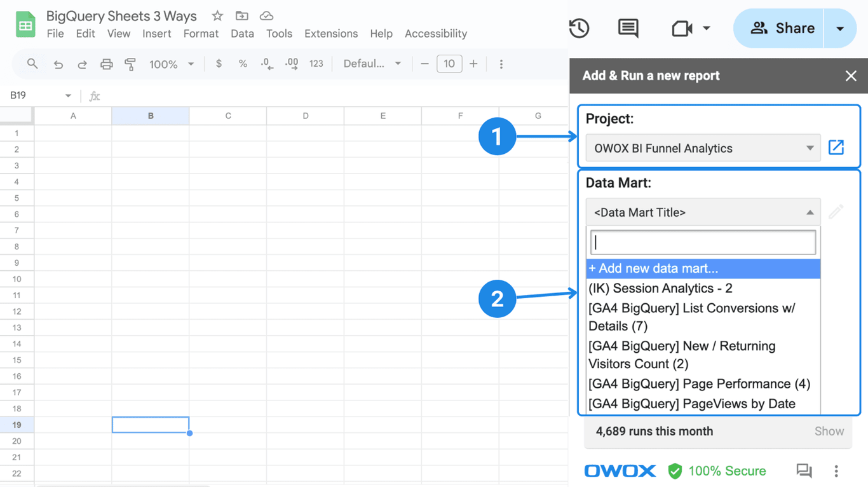Open project in new window icon
868x487 pixels.
click(x=836, y=147)
